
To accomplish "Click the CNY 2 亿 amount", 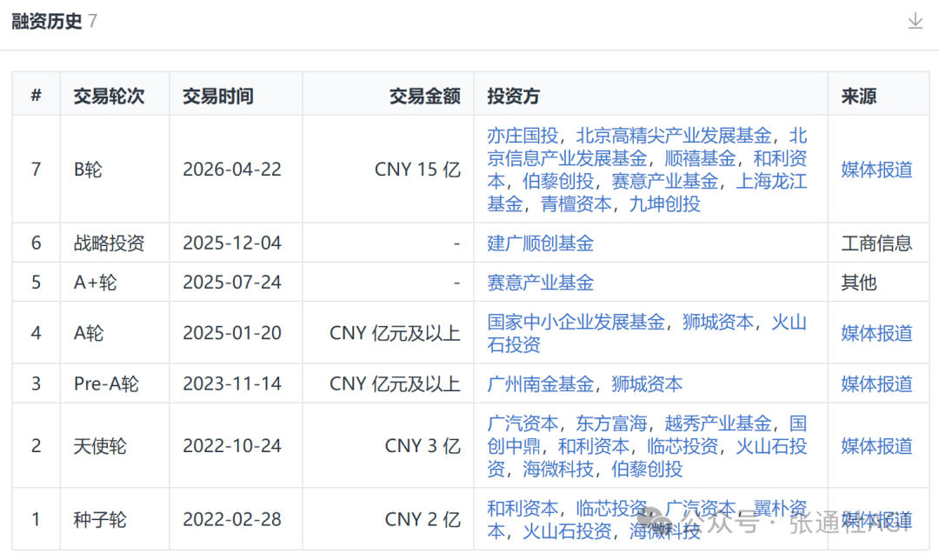I will coord(423,520).
